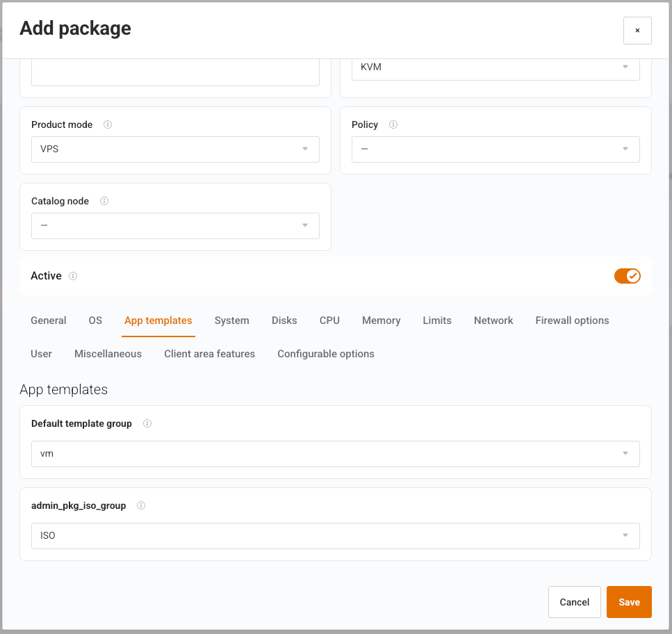Switch to the OS tab
672x634 pixels.
pos(95,320)
